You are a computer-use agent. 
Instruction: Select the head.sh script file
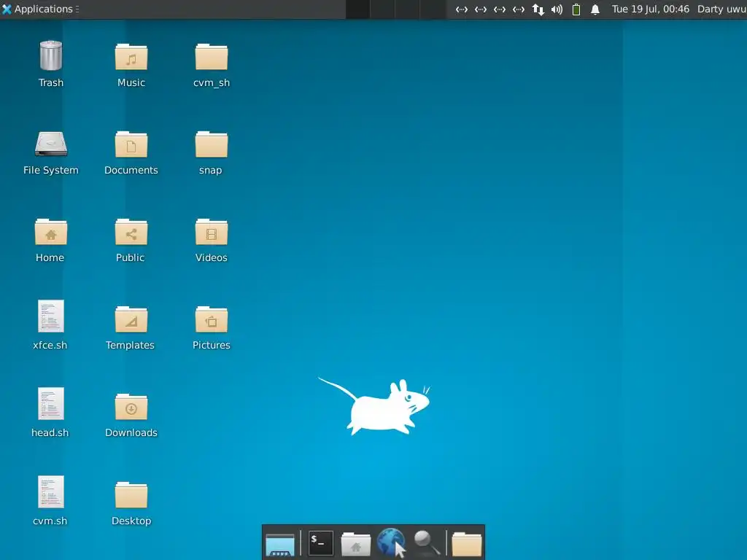click(x=51, y=404)
